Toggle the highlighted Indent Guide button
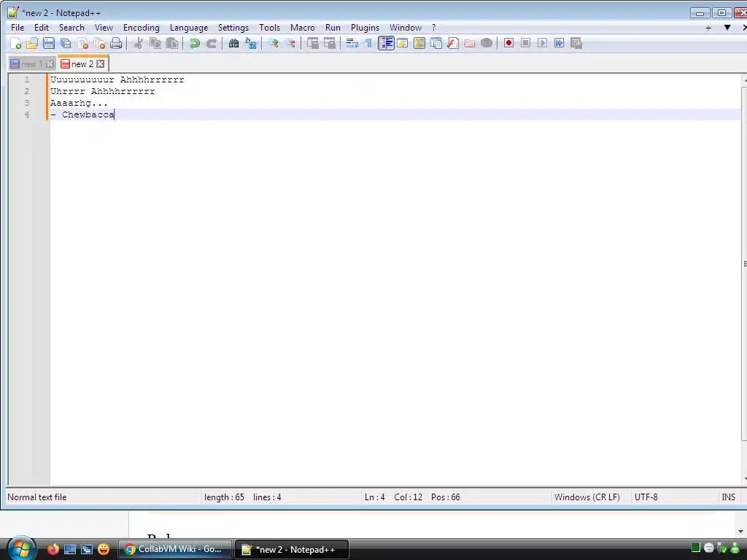Viewport: 747px width, 560px height. 386,43
